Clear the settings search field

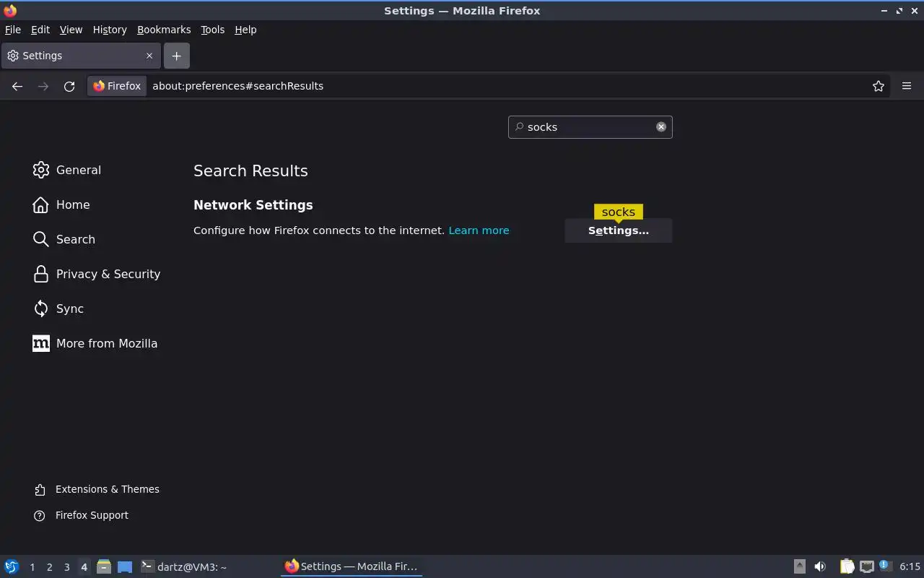pos(661,126)
